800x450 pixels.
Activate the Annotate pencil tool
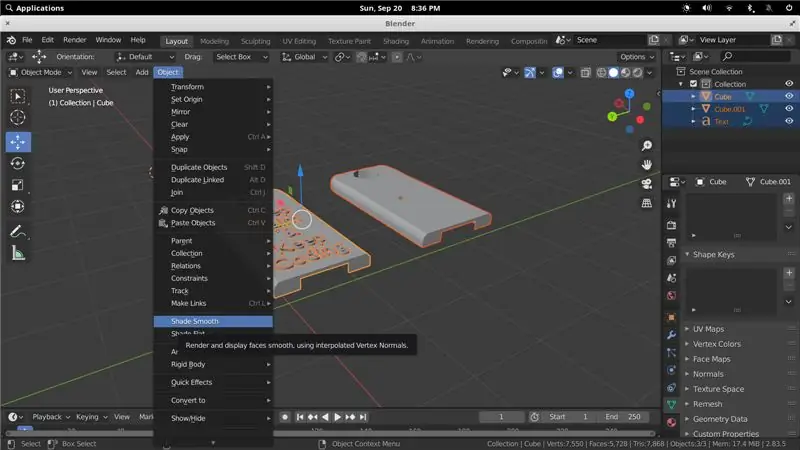point(18,232)
